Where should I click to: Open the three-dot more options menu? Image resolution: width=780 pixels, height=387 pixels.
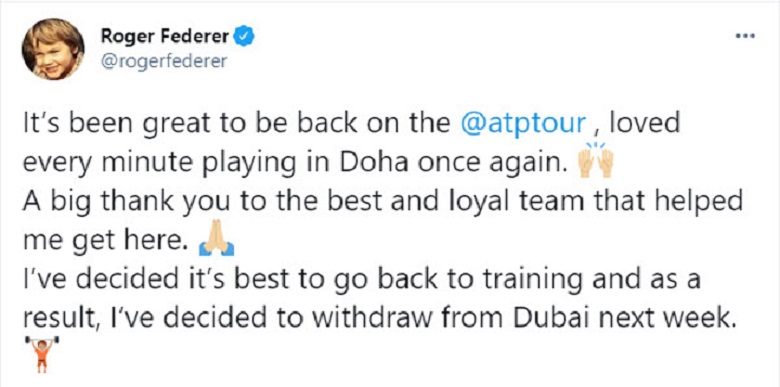pyautogui.click(x=745, y=36)
